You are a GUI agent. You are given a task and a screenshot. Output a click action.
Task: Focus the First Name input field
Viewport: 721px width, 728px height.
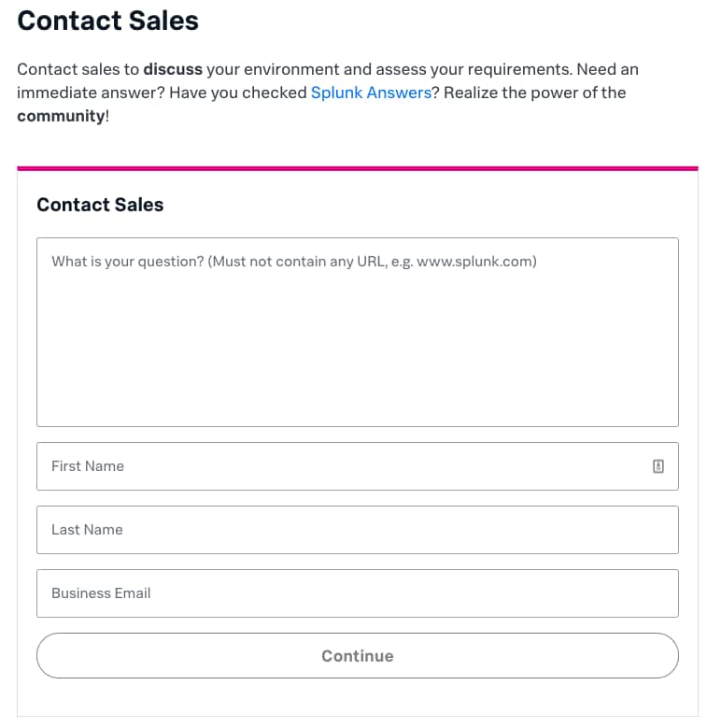point(358,466)
